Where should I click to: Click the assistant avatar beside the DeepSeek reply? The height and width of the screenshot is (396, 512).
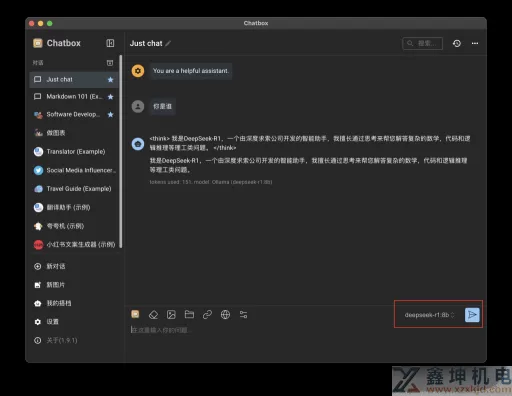(x=138, y=144)
